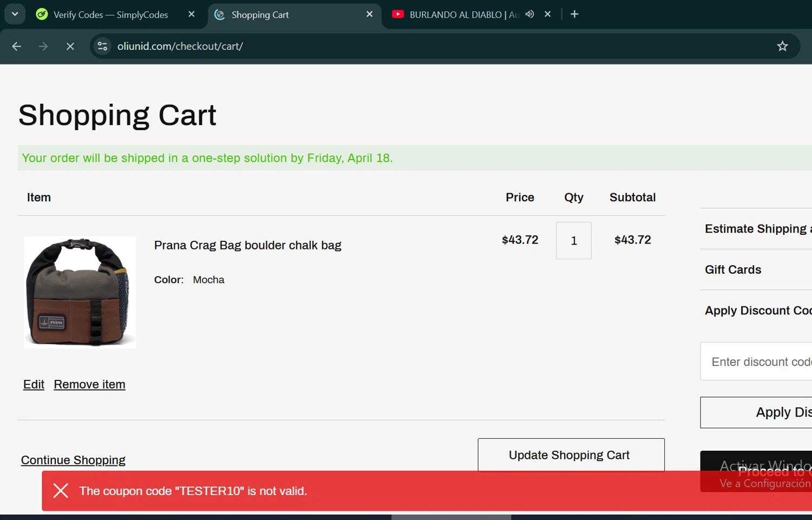812x520 pixels.
Task: Click Continue Shopping link
Action: [73, 460]
